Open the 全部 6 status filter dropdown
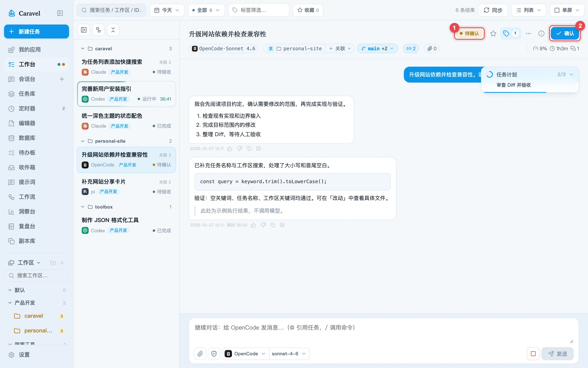This screenshot has width=588, height=368. pos(206,10)
